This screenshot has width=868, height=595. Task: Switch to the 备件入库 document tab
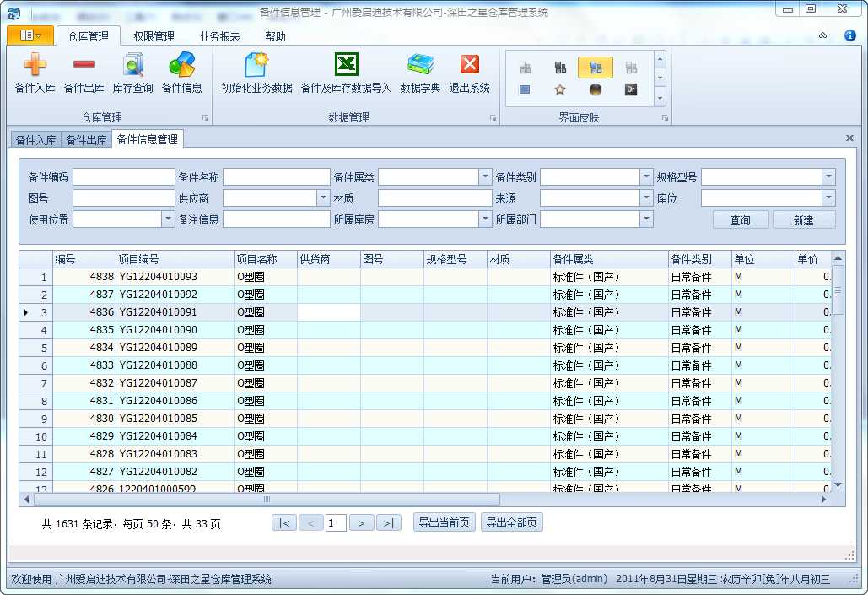[36, 139]
